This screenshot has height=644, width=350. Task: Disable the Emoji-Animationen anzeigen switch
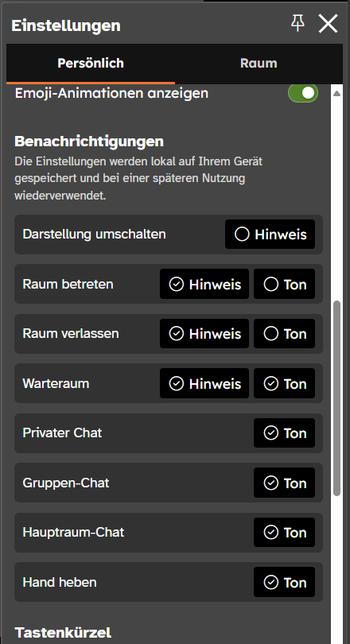303,93
